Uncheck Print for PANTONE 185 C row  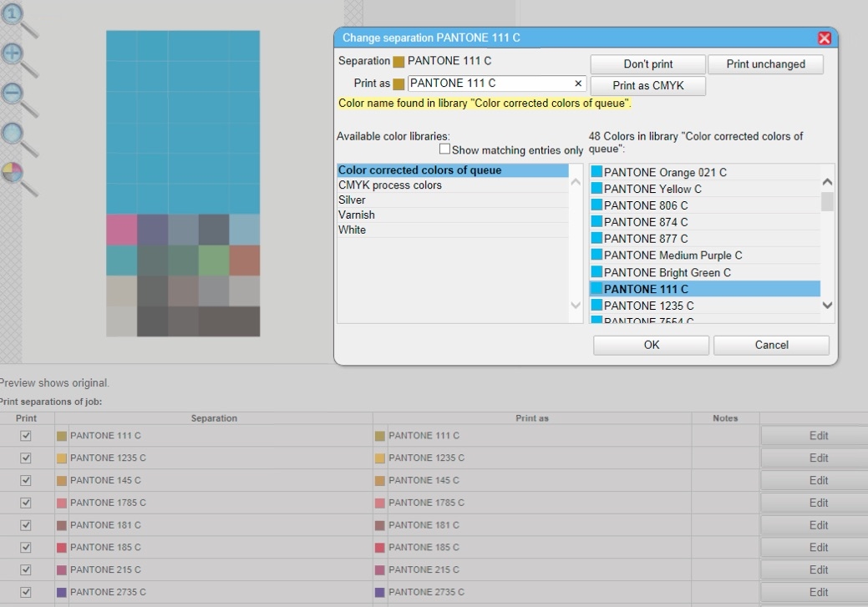click(x=25, y=547)
